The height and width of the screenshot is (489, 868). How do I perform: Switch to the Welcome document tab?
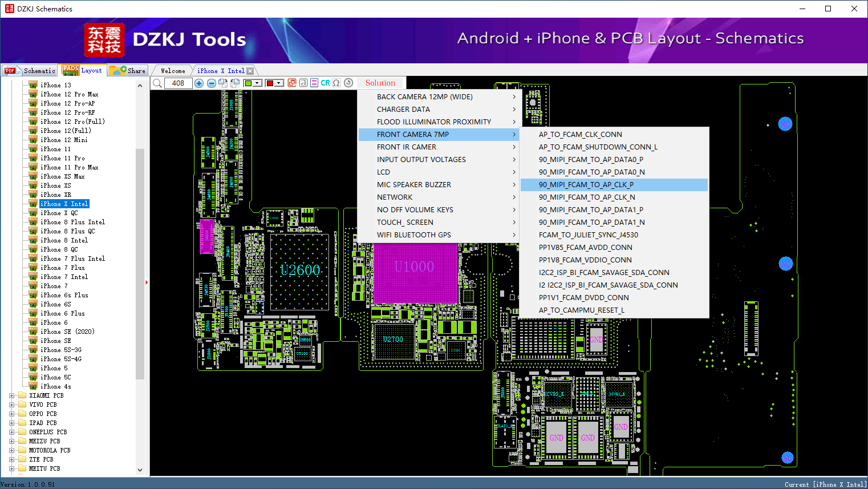[x=173, y=71]
